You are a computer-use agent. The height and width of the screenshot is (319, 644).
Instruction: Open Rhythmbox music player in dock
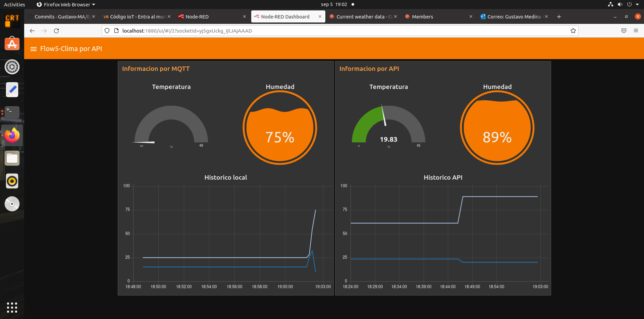(12, 181)
